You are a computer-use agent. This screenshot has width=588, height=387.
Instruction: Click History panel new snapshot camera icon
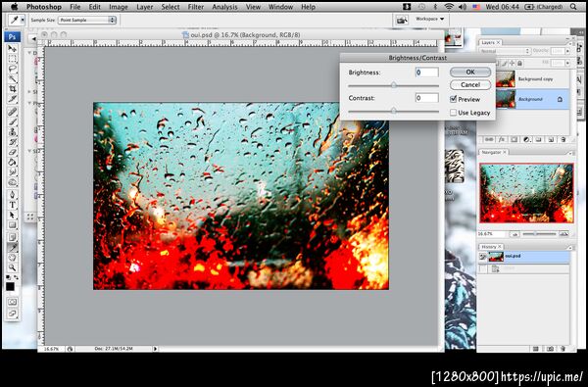click(550, 349)
